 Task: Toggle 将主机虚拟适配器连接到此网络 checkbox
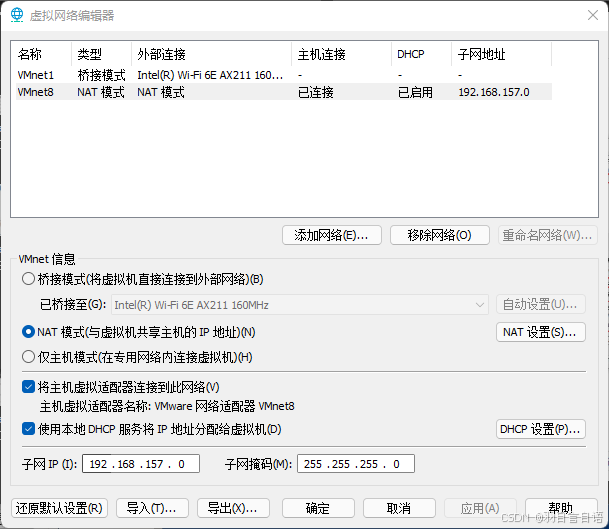[x=28, y=387]
